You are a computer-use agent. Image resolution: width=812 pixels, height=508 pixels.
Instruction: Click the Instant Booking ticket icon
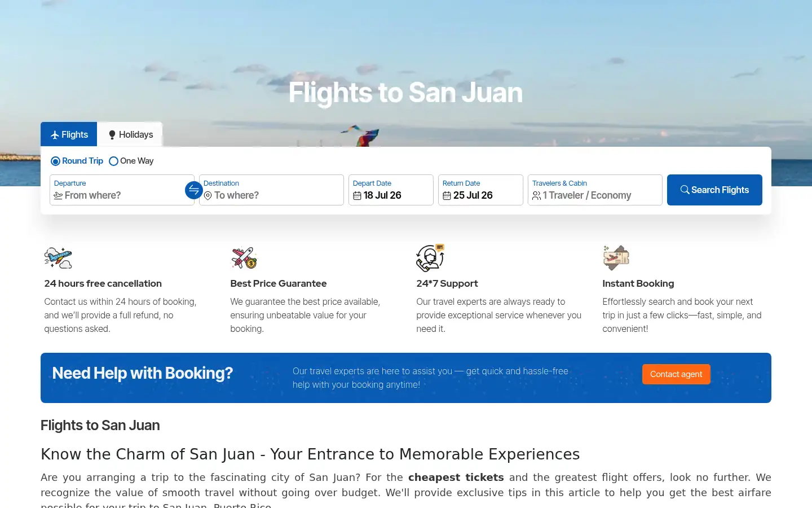click(616, 258)
